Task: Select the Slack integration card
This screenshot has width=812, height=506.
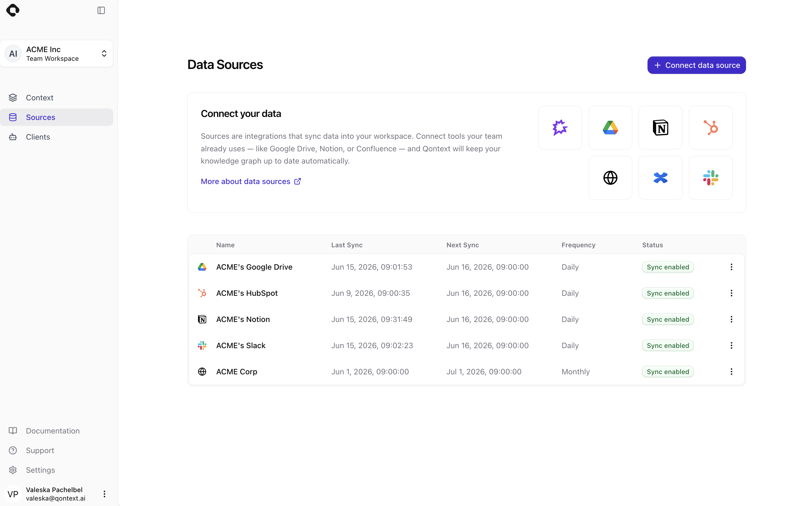Action: pos(711,178)
